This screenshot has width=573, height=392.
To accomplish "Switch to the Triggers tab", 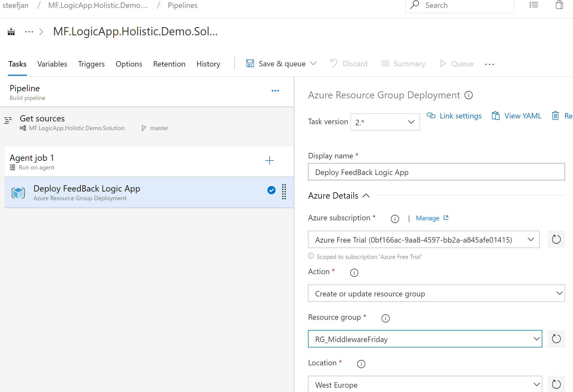I will pos(91,64).
